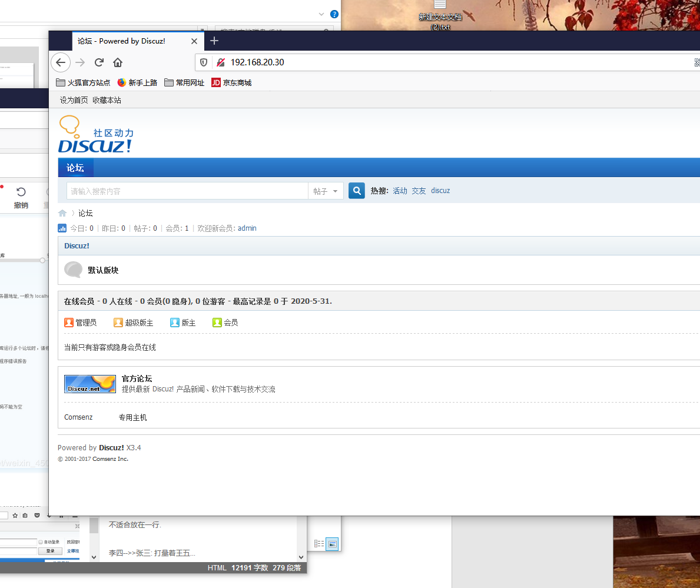700x588 pixels.
Task: Click the 京东商城 bookmark icon
Action: 215,82
